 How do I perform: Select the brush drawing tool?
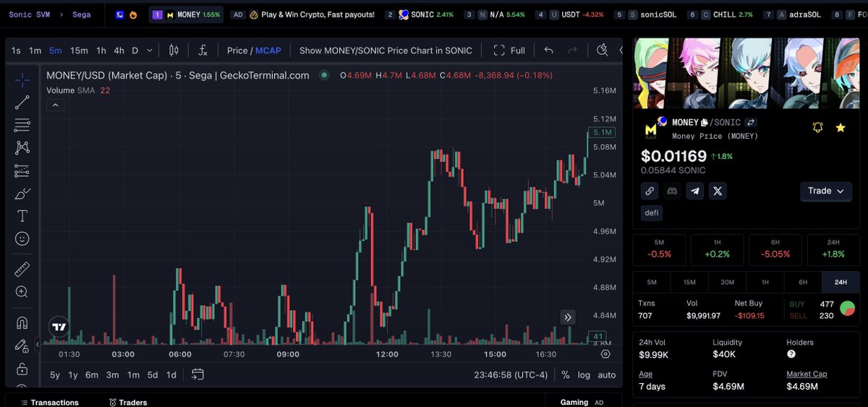[x=22, y=194]
